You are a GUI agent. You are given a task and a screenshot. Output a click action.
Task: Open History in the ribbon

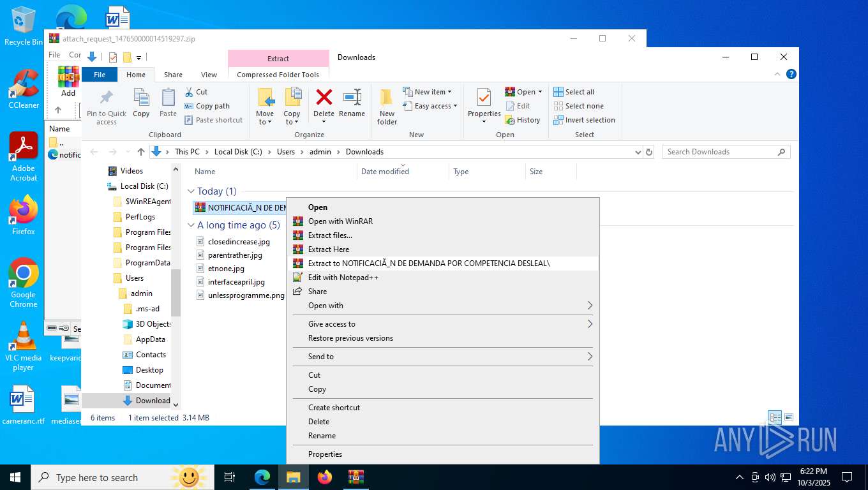pos(522,120)
